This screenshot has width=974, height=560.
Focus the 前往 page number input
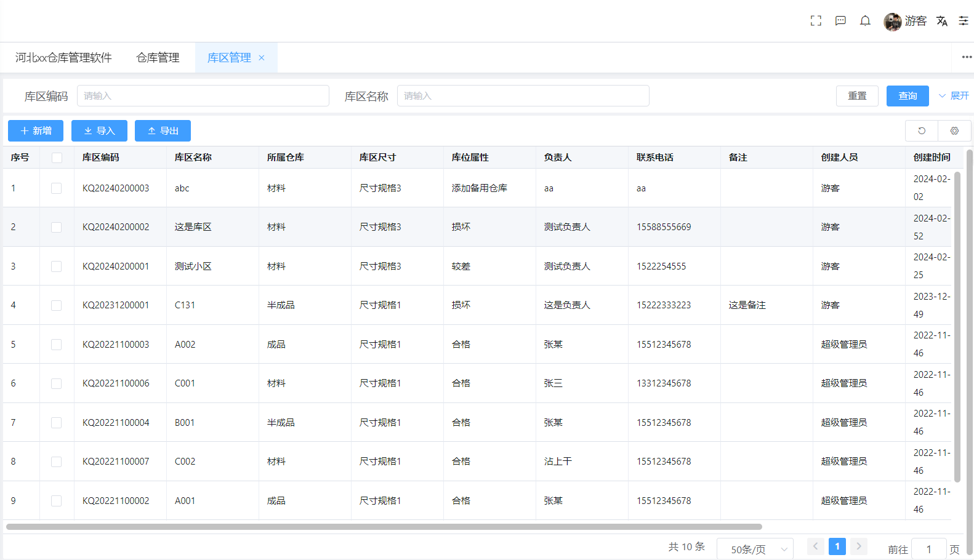pos(928,550)
